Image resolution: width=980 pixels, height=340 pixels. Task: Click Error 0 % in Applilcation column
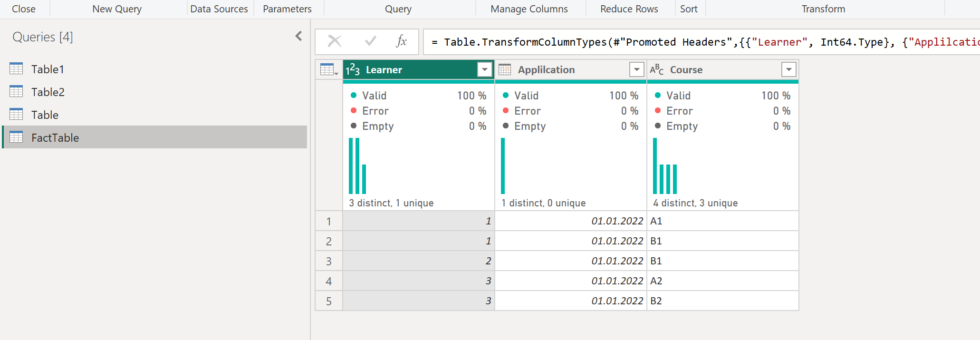click(x=570, y=111)
